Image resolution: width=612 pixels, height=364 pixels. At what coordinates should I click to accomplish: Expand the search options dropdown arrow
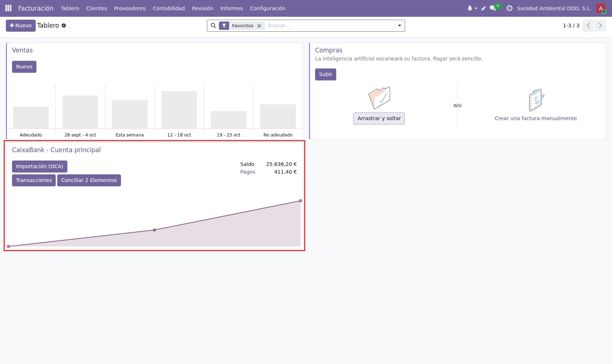click(400, 25)
